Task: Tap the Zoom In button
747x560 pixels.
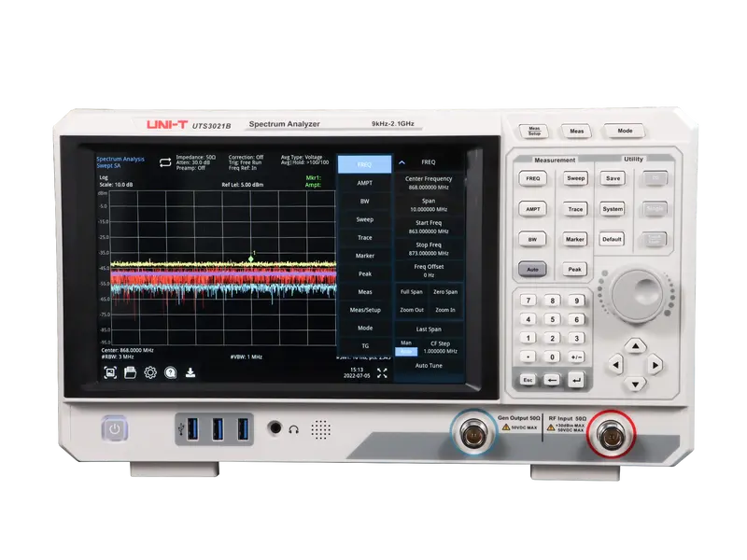Action: [445, 310]
